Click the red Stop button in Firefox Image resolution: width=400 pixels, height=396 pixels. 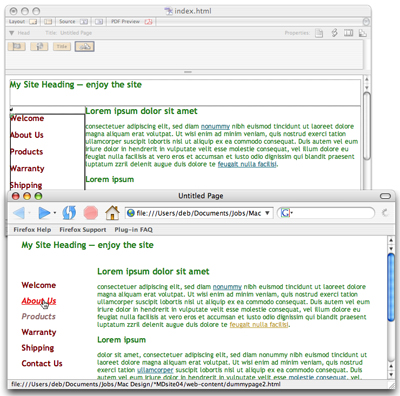pos(91,213)
